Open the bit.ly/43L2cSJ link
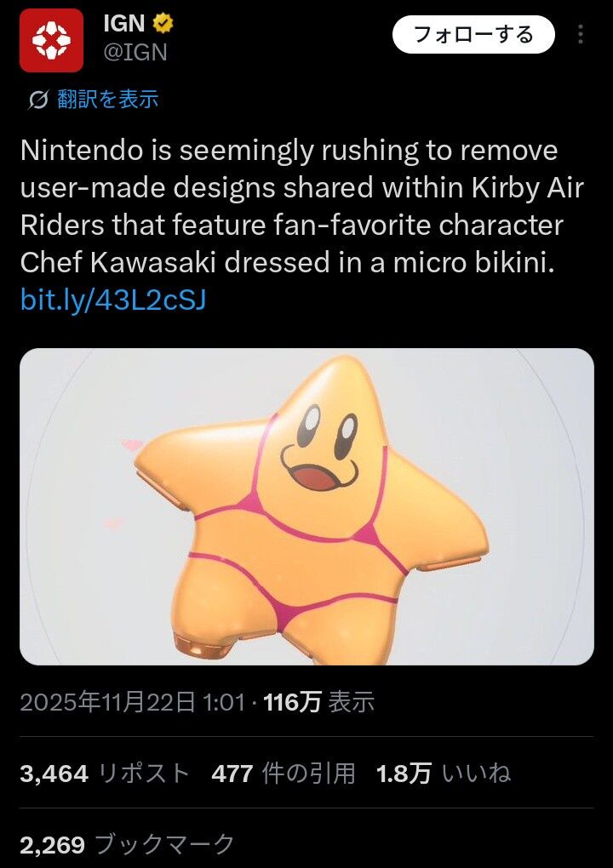Image resolution: width=613 pixels, height=868 pixels. point(113,300)
